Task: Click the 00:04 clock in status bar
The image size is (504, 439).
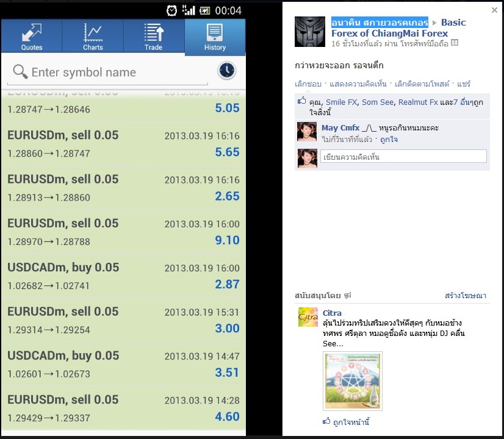Action: [x=228, y=10]
